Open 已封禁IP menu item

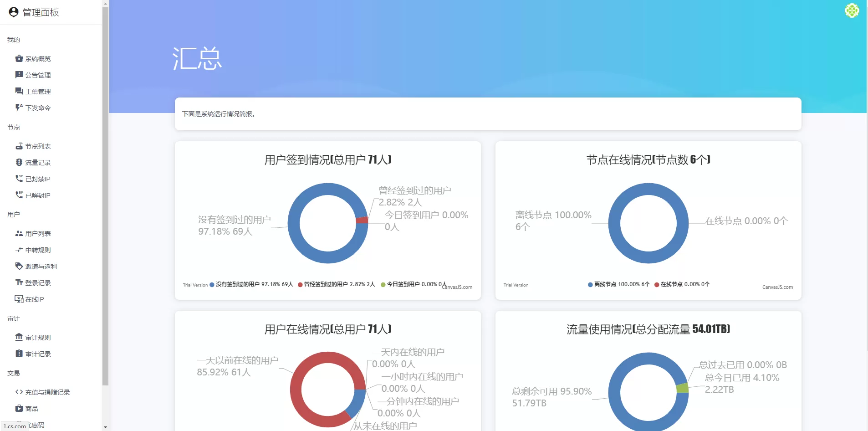pos(37,179)
